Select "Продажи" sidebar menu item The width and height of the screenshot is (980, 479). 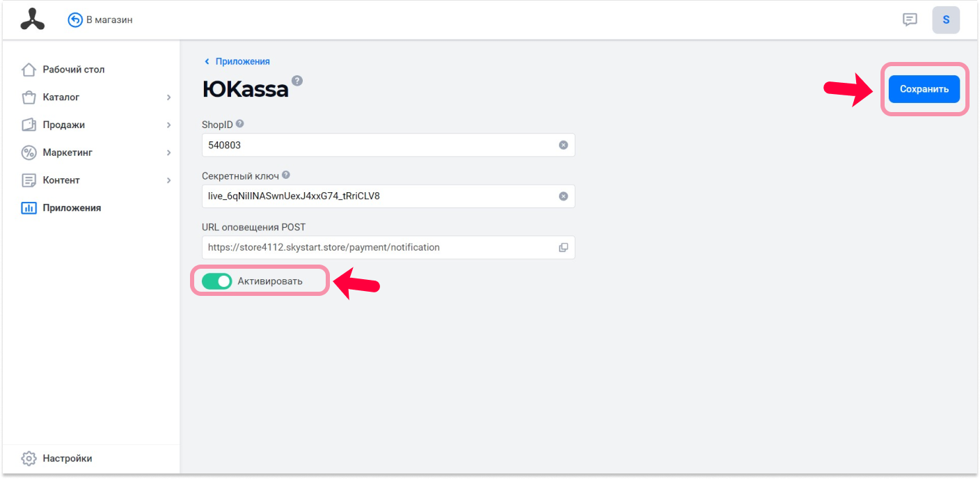92,125
